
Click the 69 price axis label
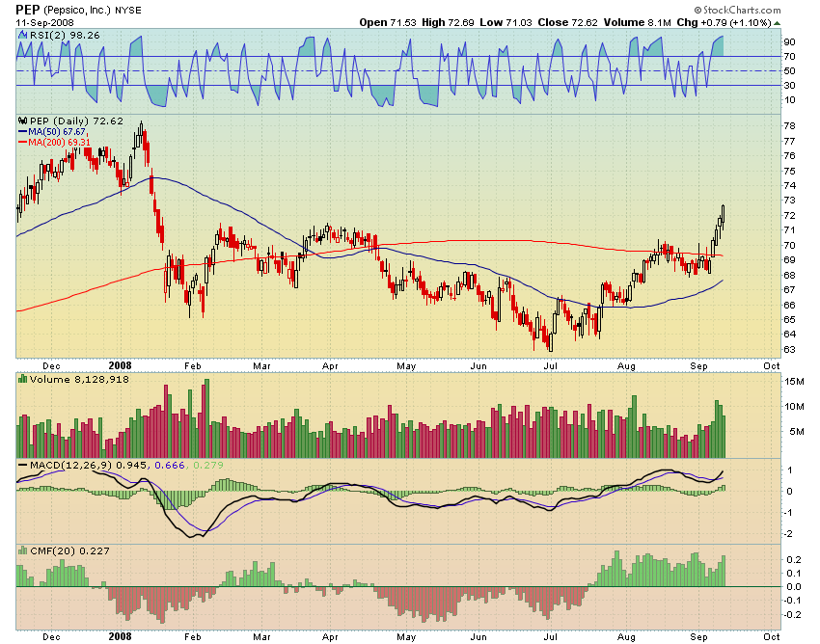pyautogui.click(x=790, y=259)
